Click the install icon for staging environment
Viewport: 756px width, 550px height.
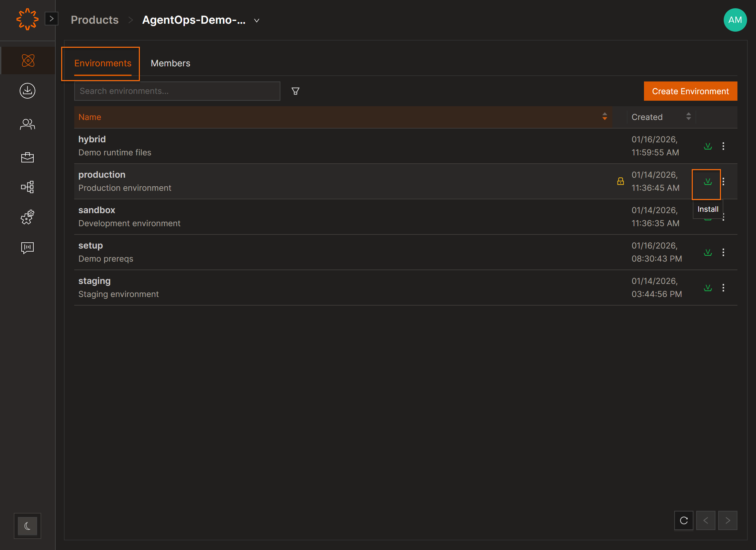coord(708,288)
